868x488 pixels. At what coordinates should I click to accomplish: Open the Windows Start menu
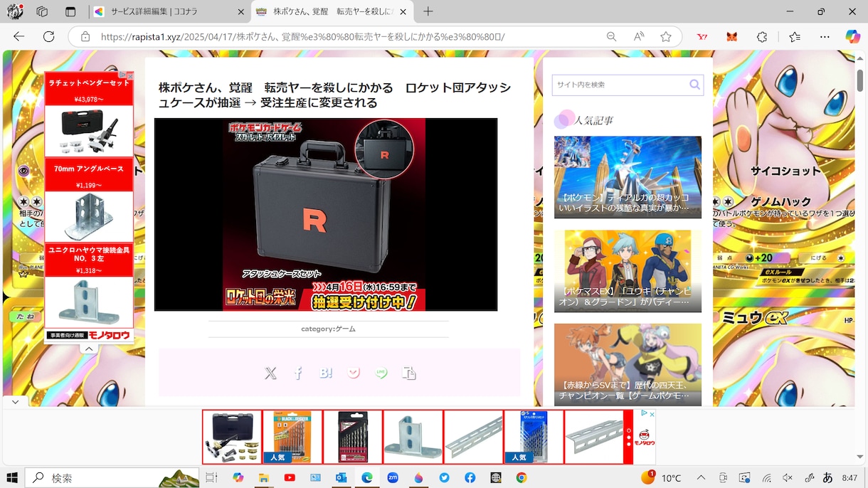pos(12,478)
